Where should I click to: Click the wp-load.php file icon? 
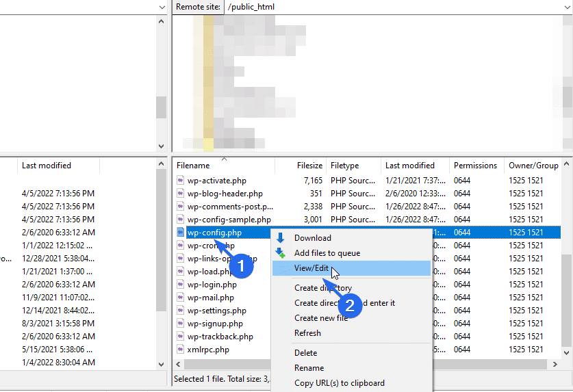180,272
